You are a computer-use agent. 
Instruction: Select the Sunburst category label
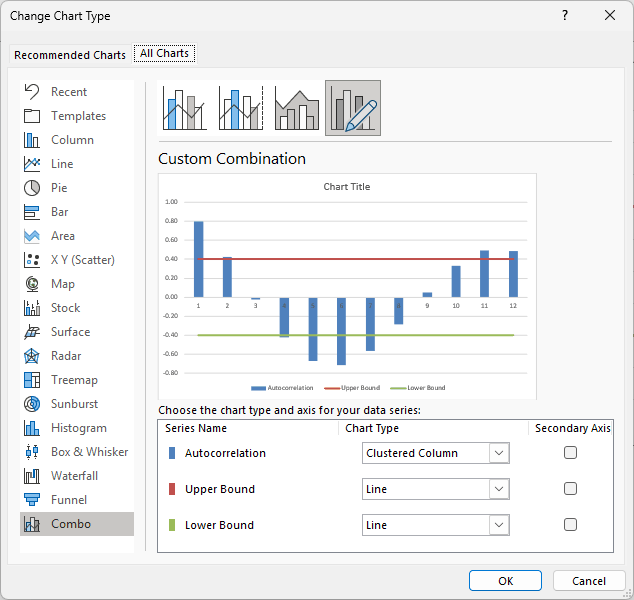[74, 404]
